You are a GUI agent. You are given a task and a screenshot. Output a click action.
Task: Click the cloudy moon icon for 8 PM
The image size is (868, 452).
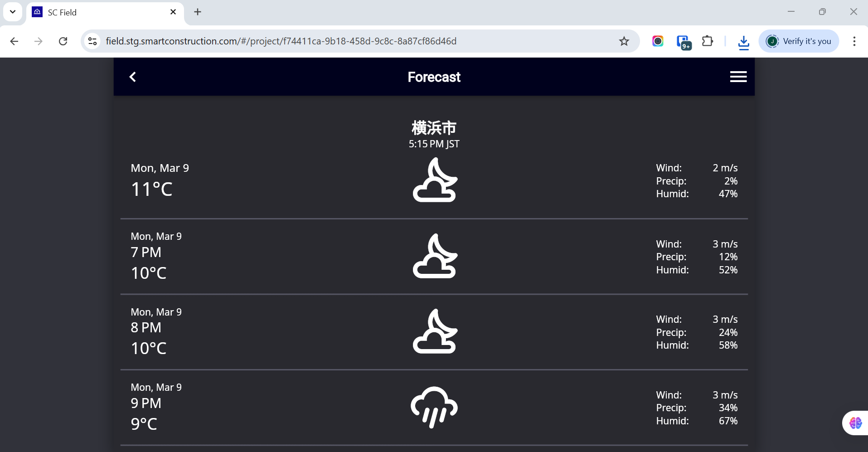(x=434, y=331)
